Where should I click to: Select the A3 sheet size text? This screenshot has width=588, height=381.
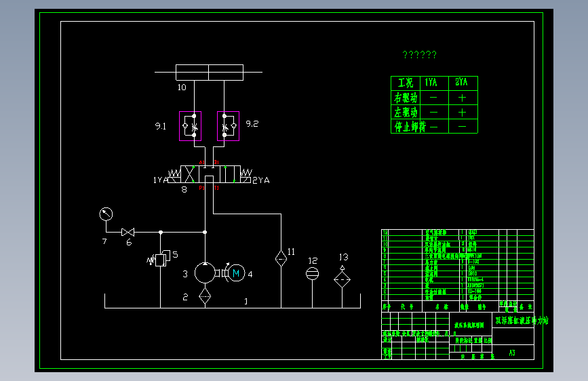(512, 353)
